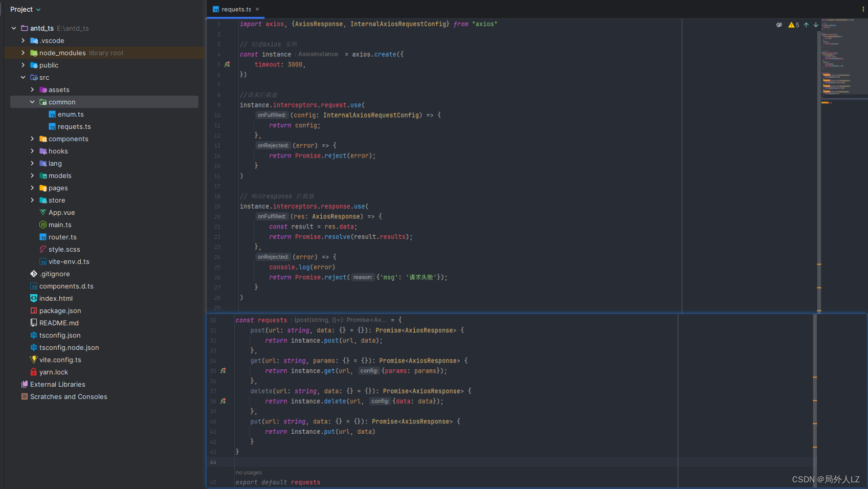Close the requets.ts editor tab

point(257,9)
